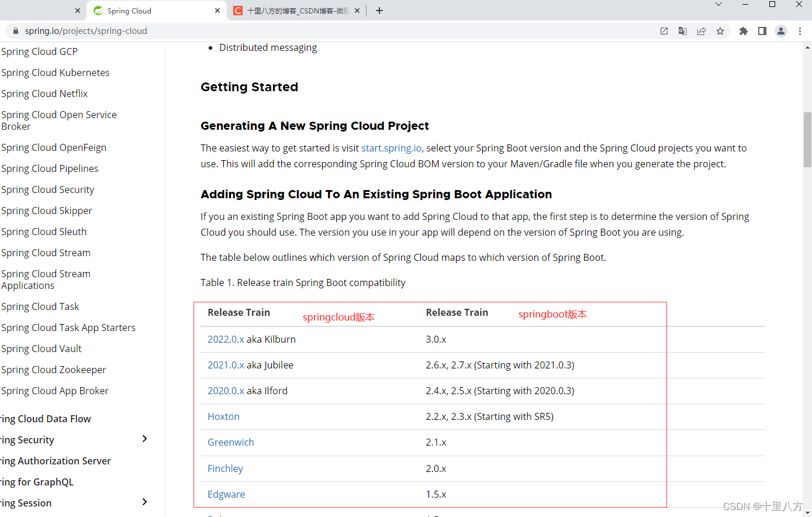
Task: Switch to the CSDN blog tab
Action: click(x=296, y=11)
